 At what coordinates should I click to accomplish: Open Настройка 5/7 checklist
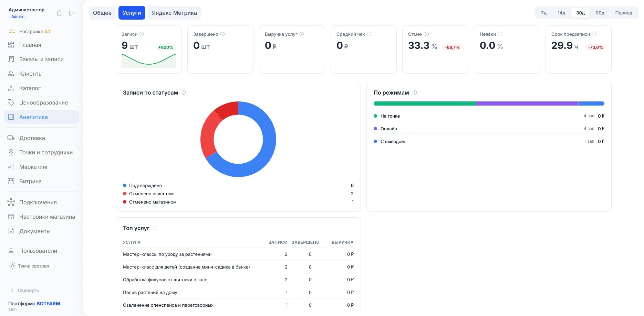click(x=30, y=31)
